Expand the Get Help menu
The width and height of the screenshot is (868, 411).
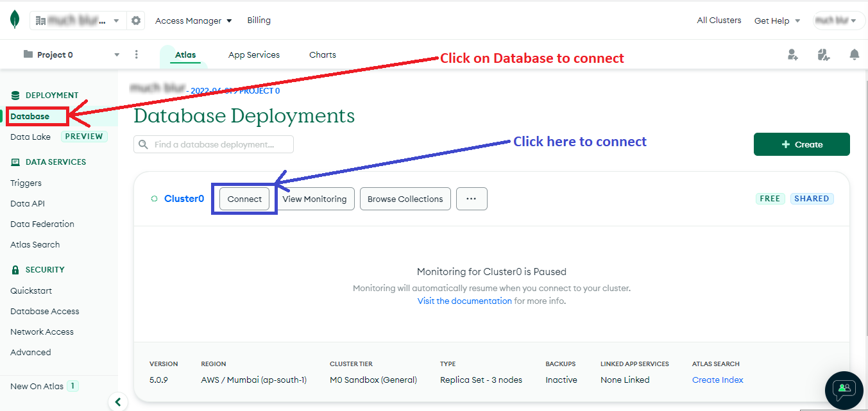778,21
